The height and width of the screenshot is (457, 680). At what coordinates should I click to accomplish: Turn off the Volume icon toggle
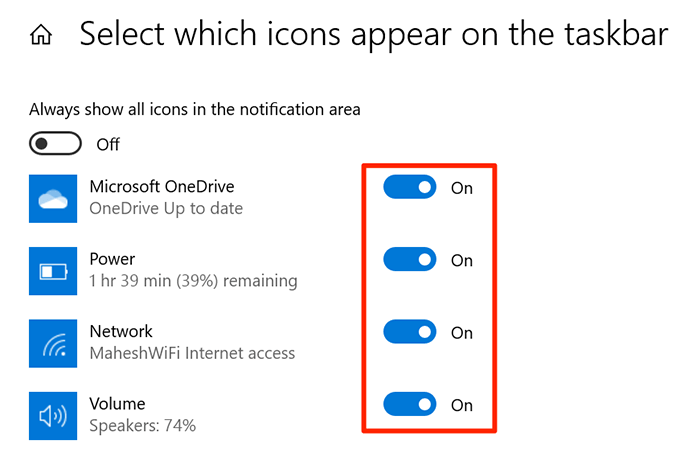coord(410,405)
